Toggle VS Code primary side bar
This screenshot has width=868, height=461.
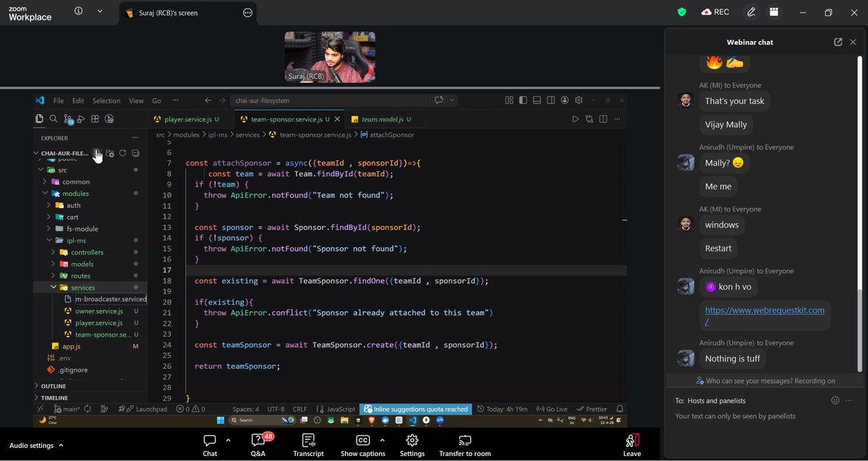(524, 100)
